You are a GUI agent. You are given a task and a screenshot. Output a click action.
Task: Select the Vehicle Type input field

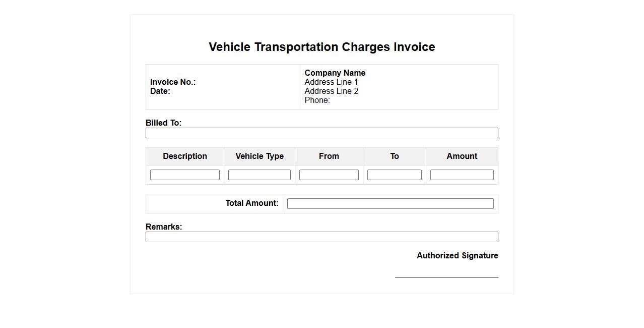[x=259, y=175]
